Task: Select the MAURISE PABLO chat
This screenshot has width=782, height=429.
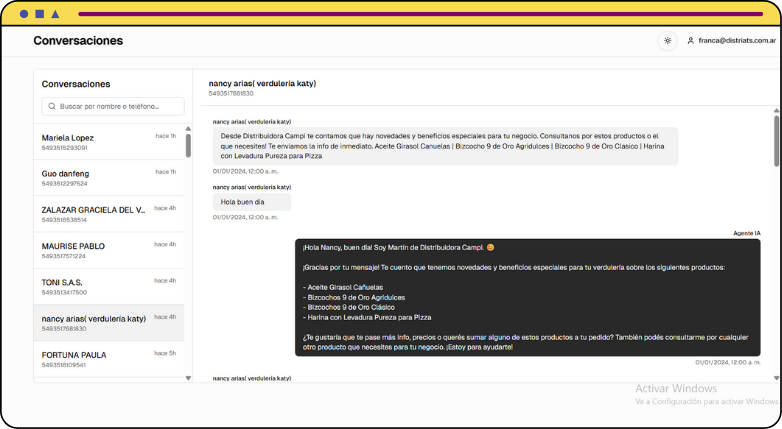Action: (95, 250)
